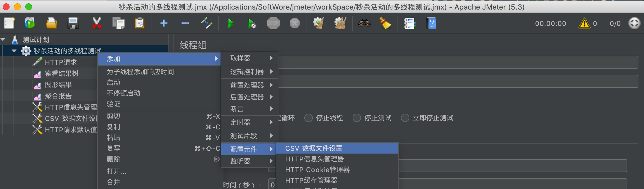Collapse all nodes with minus icon
The height and width of the screenshot is (189, 644).
pyautogui.click(x=185, y=23)
